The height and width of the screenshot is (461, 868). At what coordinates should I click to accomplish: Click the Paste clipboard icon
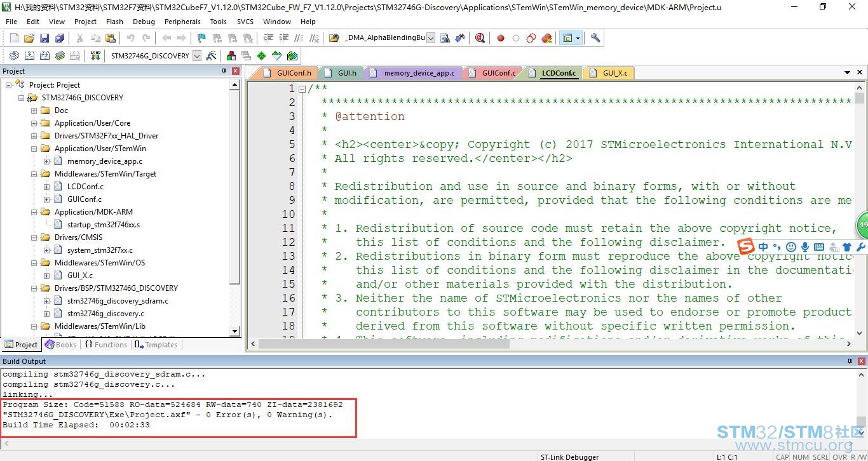point(110,38)
